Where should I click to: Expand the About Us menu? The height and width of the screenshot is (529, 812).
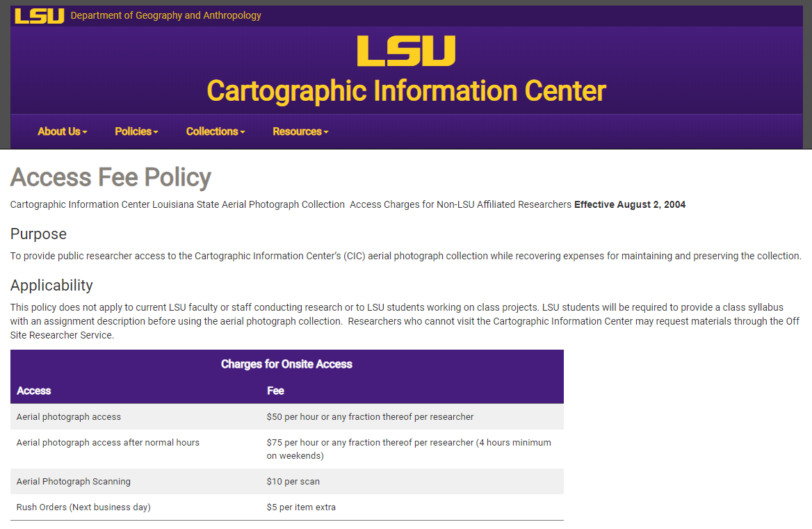62,131
